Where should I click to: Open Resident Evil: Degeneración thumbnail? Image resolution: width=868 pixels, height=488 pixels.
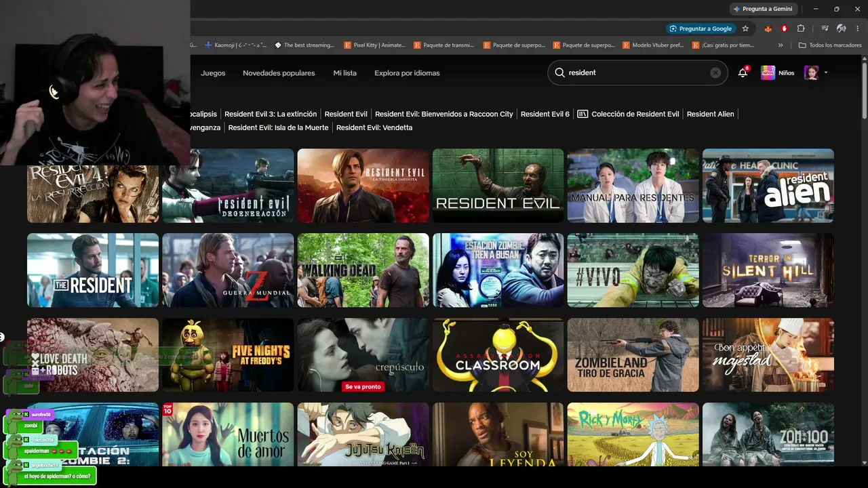[228, 186]
